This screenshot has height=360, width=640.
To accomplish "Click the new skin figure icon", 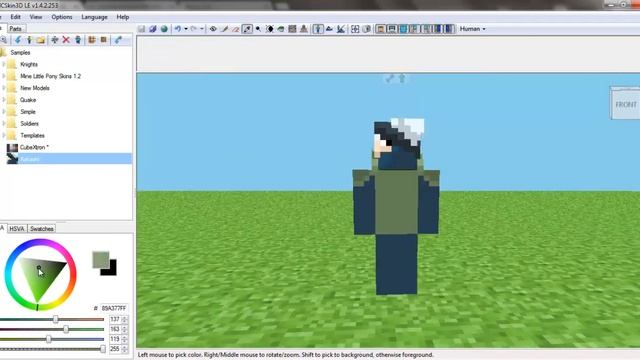I will 29,40.
